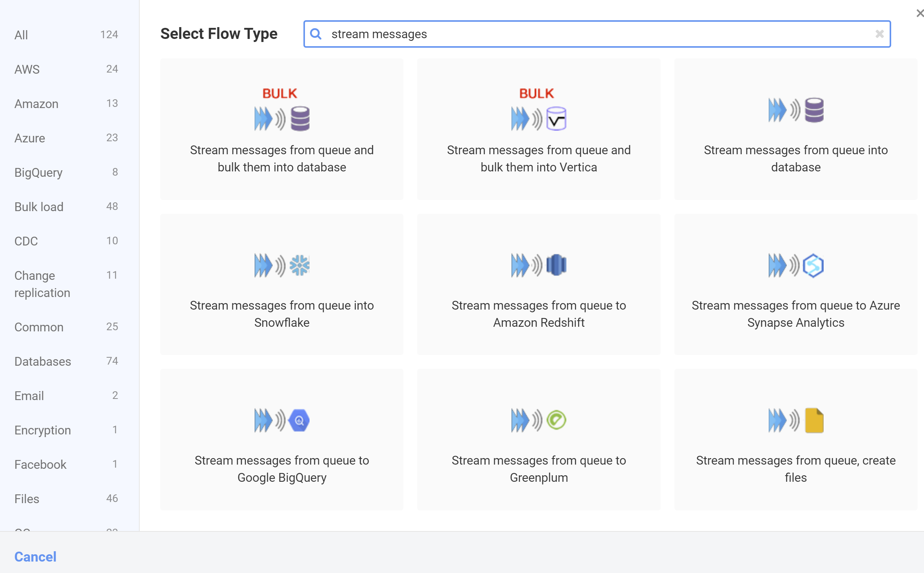The width and height of the screenshot is (924, 573).
Task: Choose the Azure Synapse Analytics flow icon
Action: [795, 265]
